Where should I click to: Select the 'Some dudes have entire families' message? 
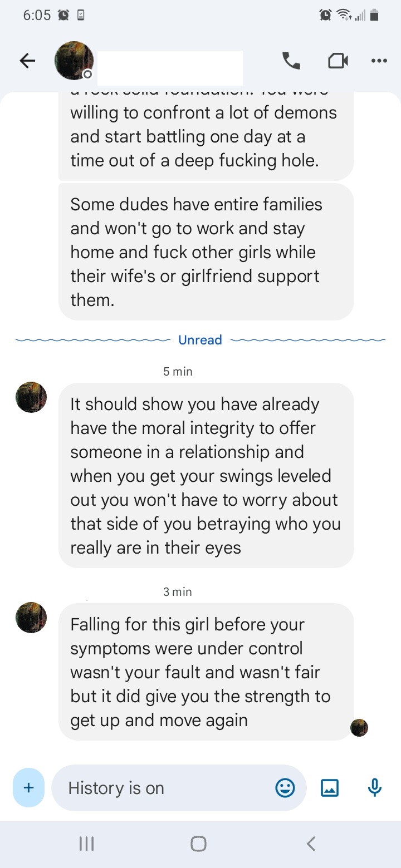pyautogui.click(x=206, y=252)
